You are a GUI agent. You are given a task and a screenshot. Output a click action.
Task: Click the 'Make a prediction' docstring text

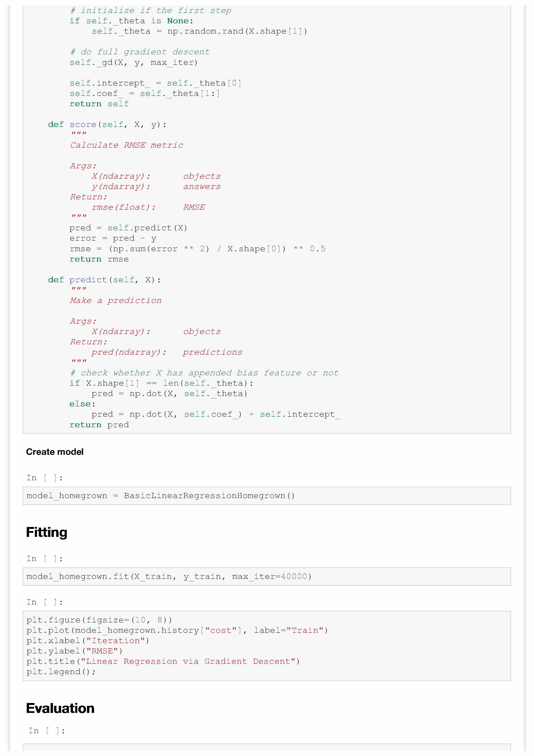(115, 301)
